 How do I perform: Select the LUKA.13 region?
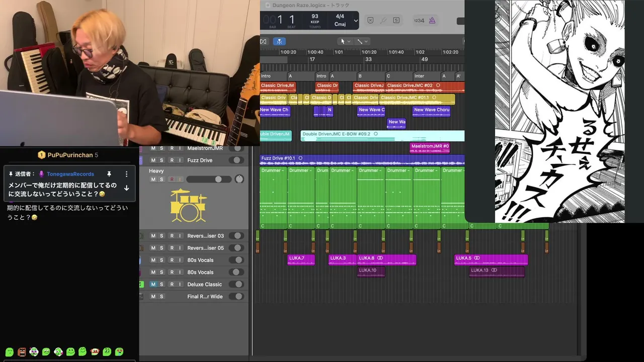[x=497, y=272]
